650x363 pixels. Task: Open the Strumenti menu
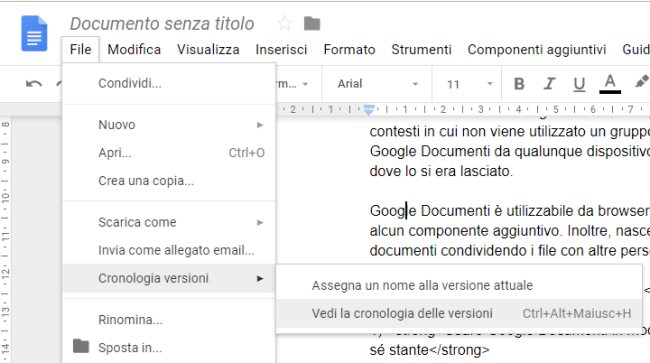point(421,49)
